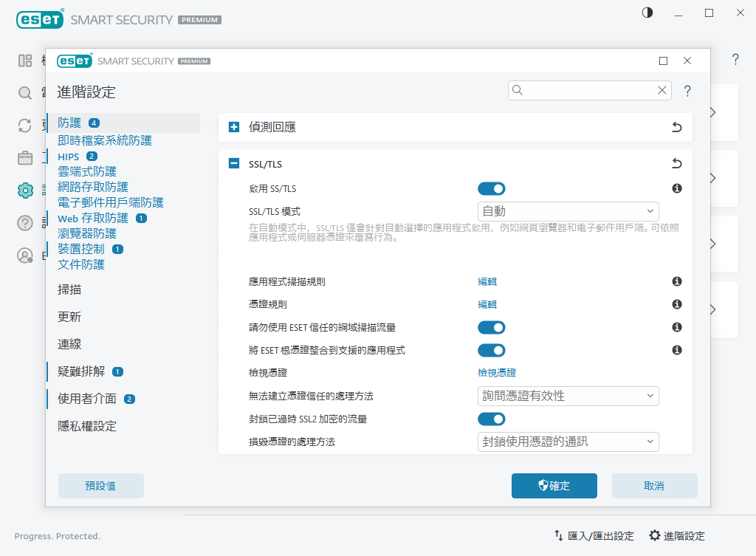Viewport: 756px width, 556px height.
Task: Click the info icon beside 啟用 SS/TLS
Action: [x=676, y=188]
